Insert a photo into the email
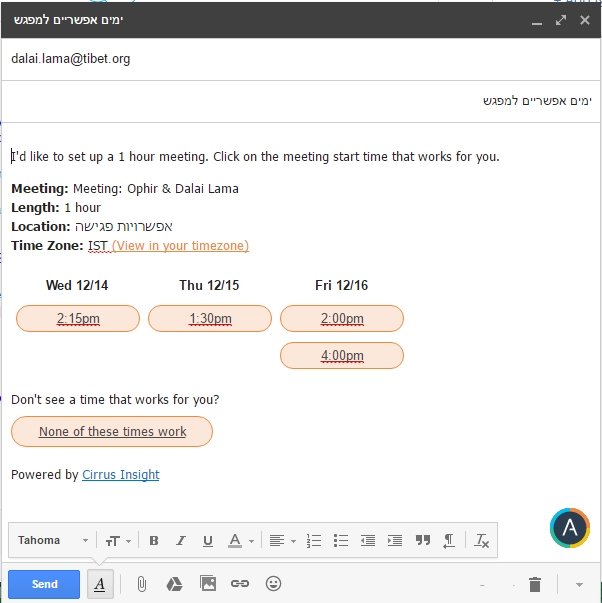 click(x=207, y=584)
